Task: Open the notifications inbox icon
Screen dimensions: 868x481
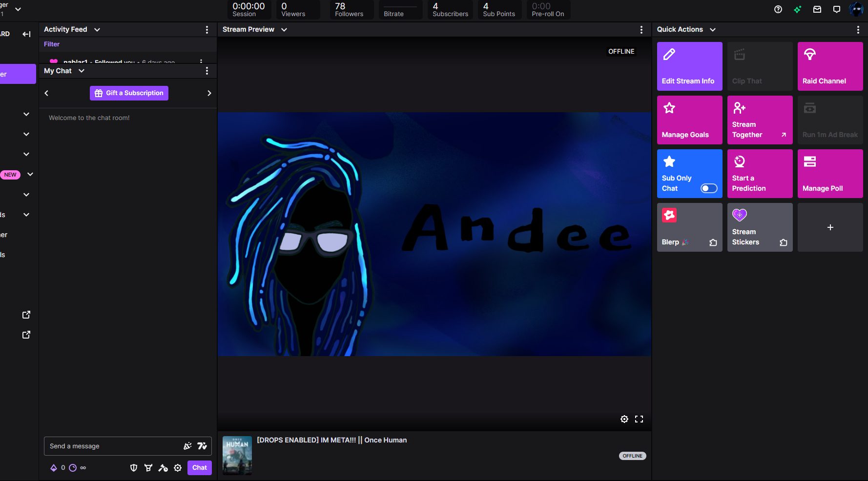Action: tap(817, 9)
